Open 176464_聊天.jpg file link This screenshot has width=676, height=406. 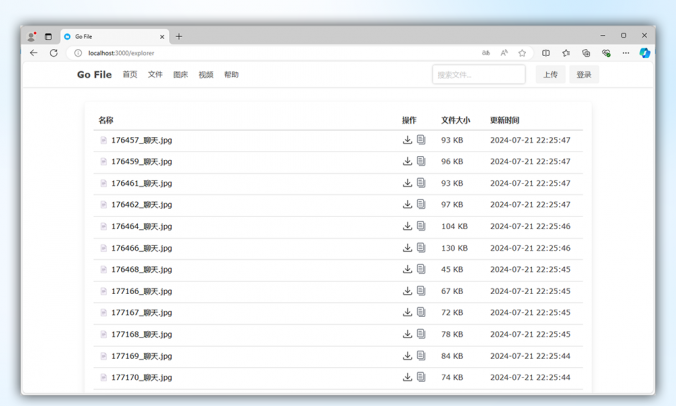(141, 226)
